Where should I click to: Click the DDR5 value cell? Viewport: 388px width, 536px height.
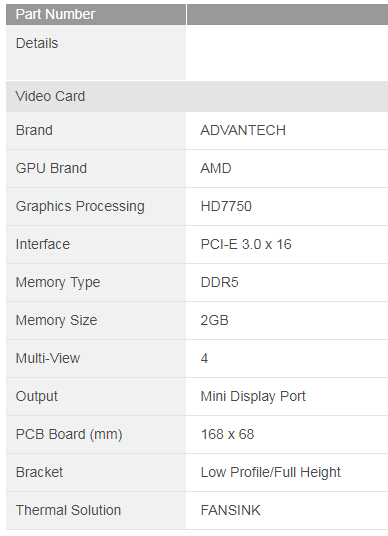(x=287, y=282)
